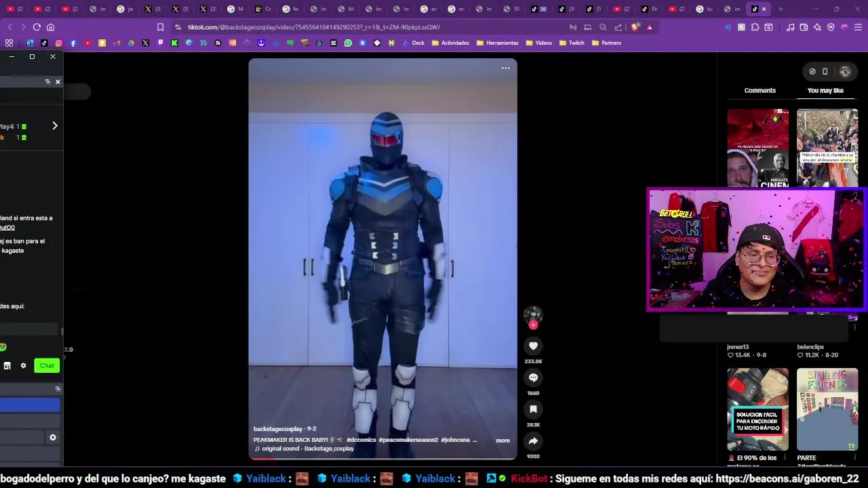868x488 pixels.
Task: Click the store icon beside chat settings
Action: [x=7, y=365]
